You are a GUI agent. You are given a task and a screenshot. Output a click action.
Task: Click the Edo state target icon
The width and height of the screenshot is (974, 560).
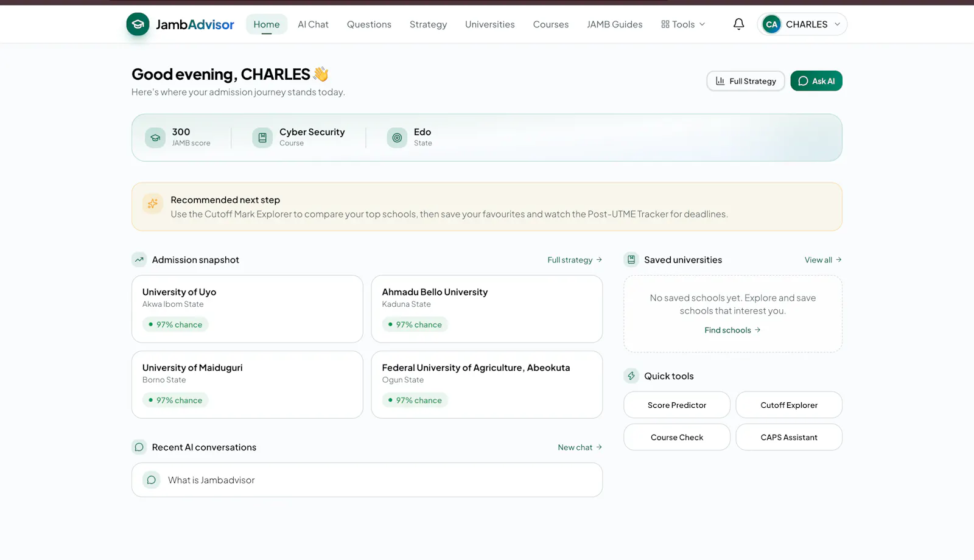click(397, 138)
